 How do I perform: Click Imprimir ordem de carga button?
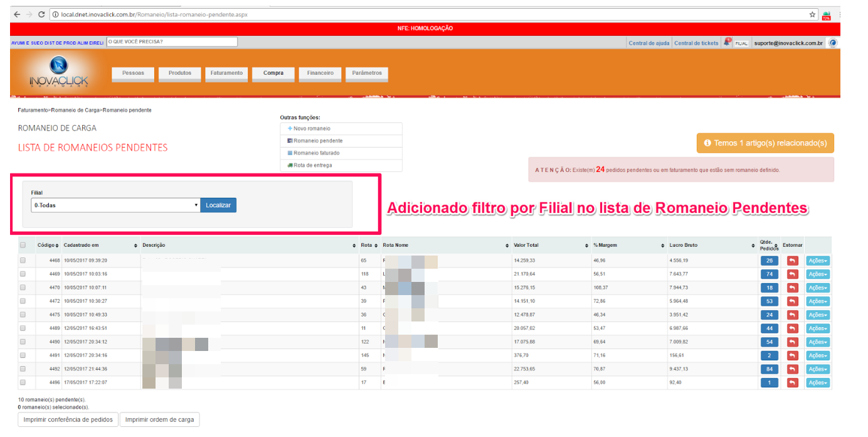[159, 419]
